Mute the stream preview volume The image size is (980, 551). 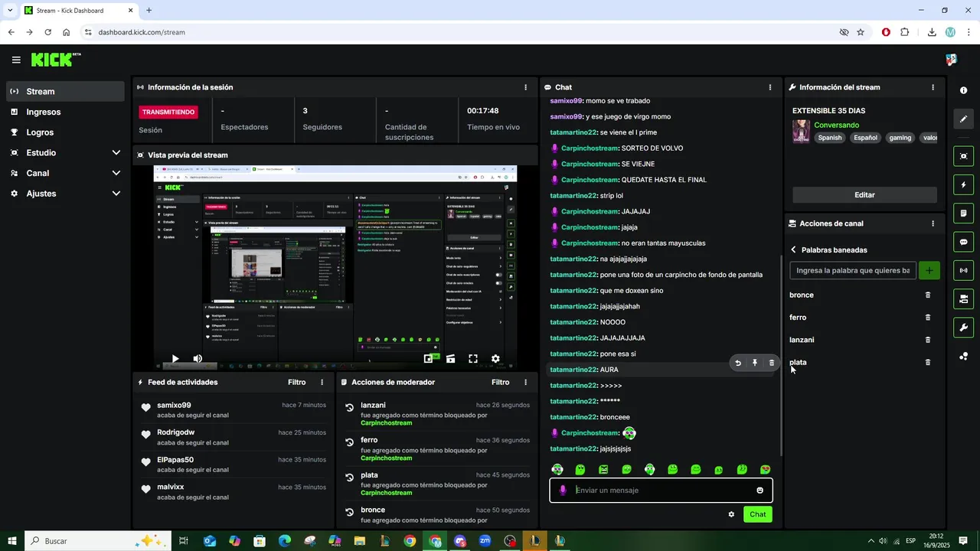pyautogui.click(x=198, y=358)
